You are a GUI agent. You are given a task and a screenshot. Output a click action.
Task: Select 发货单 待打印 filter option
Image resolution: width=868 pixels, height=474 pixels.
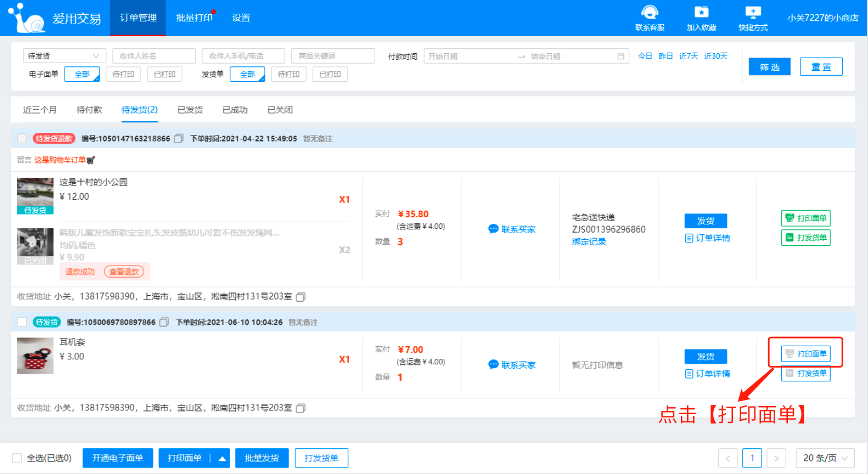(x=289, y=74)
